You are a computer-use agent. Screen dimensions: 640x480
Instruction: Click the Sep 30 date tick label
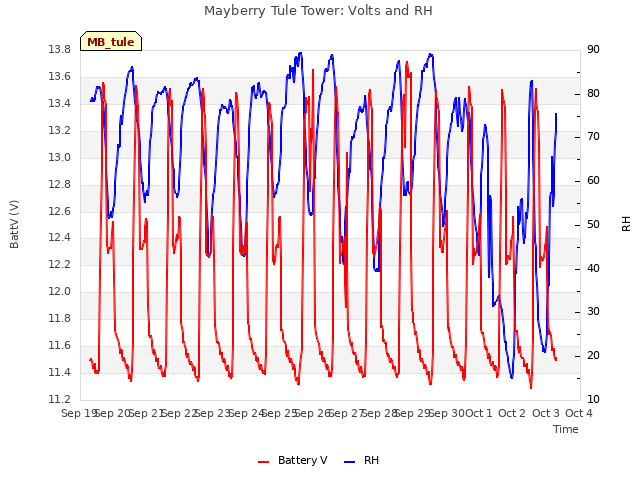point(446,413)
